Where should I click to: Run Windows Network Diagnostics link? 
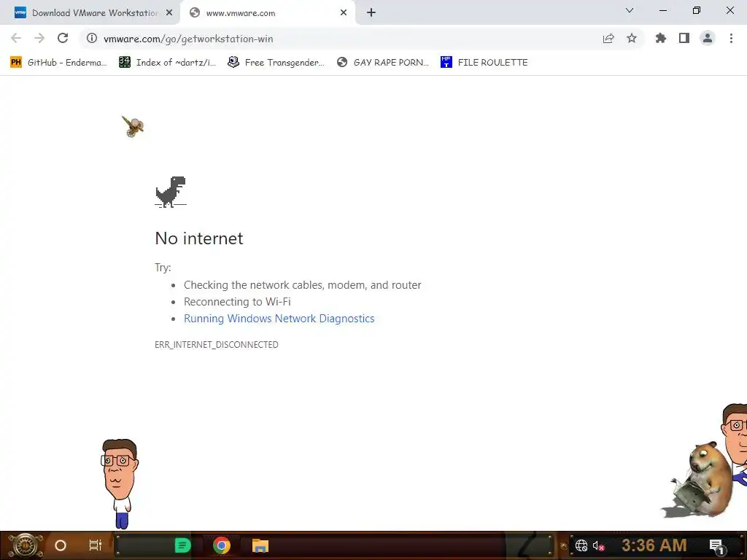coord(279,318)
